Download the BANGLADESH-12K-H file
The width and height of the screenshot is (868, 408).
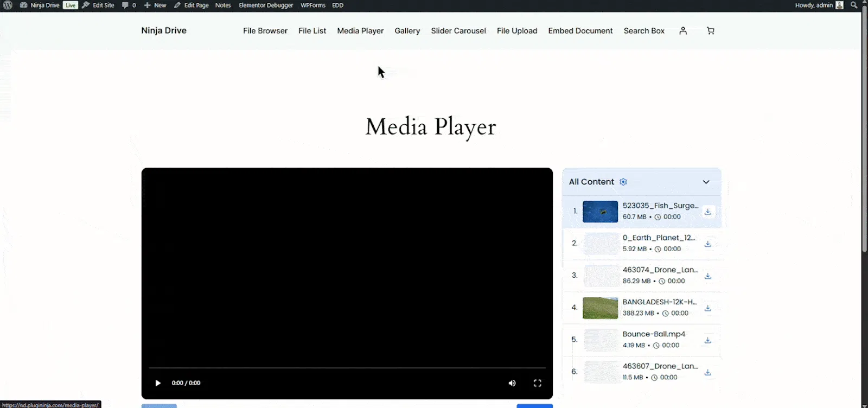coord(708,308)
